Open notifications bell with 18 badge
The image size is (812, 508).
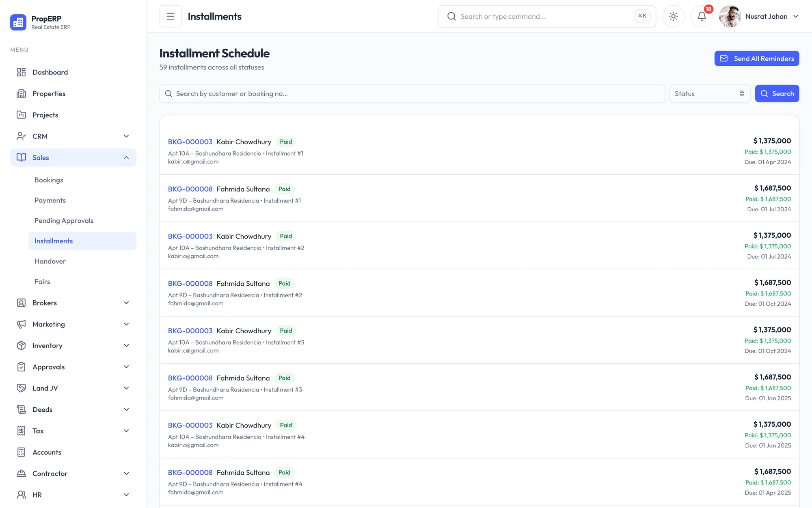(702, 16)
